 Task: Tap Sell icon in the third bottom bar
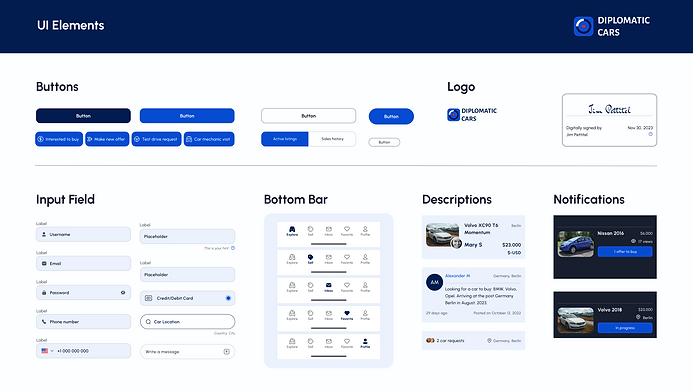[310, 285]
